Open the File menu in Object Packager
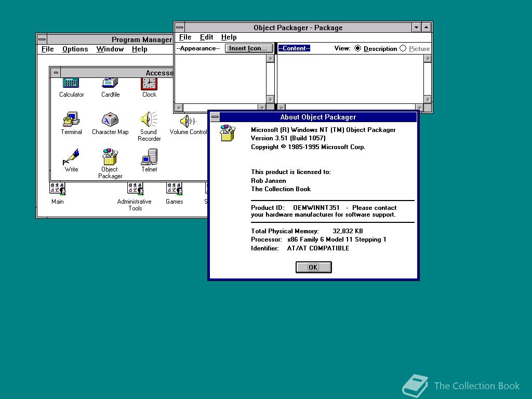Viewport: 532px width, 399px height. [185, 37]
